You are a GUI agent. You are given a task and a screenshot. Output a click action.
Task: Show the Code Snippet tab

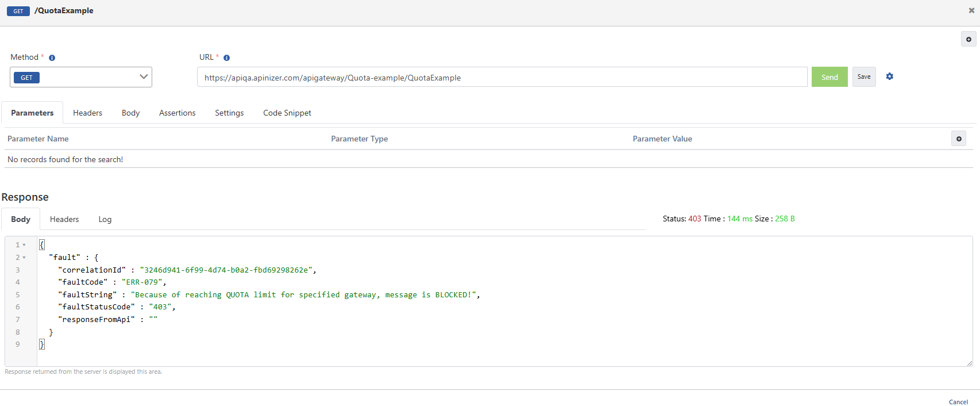click(x=287, y=113)
